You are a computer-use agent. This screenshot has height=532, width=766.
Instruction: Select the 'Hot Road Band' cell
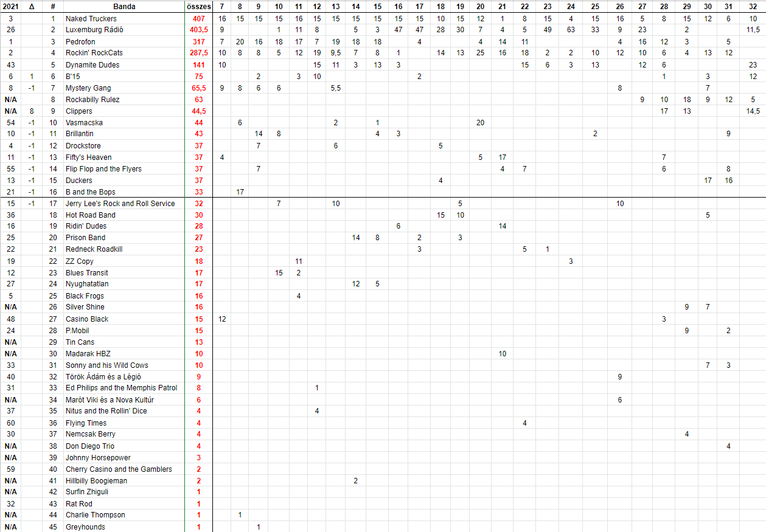click(124, 215)
